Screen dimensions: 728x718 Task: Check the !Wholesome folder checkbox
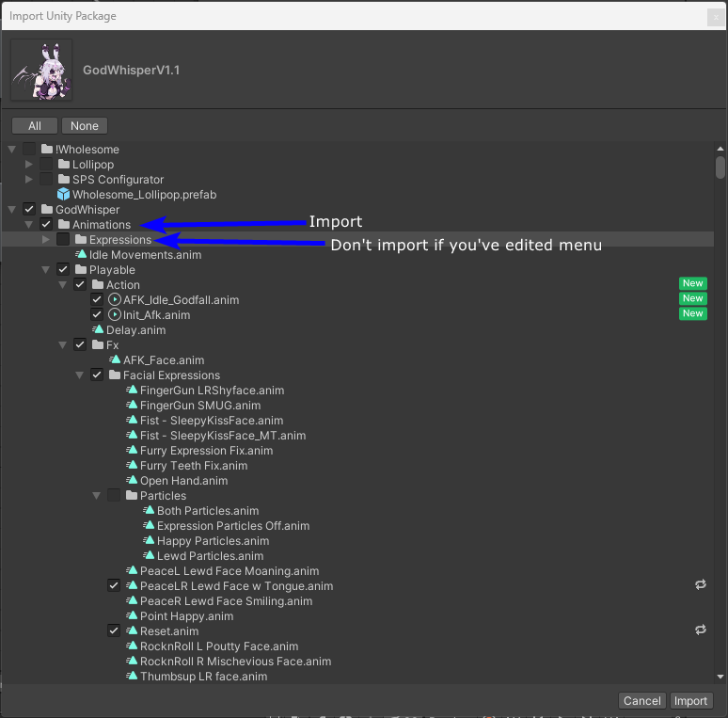pos(29,149)
